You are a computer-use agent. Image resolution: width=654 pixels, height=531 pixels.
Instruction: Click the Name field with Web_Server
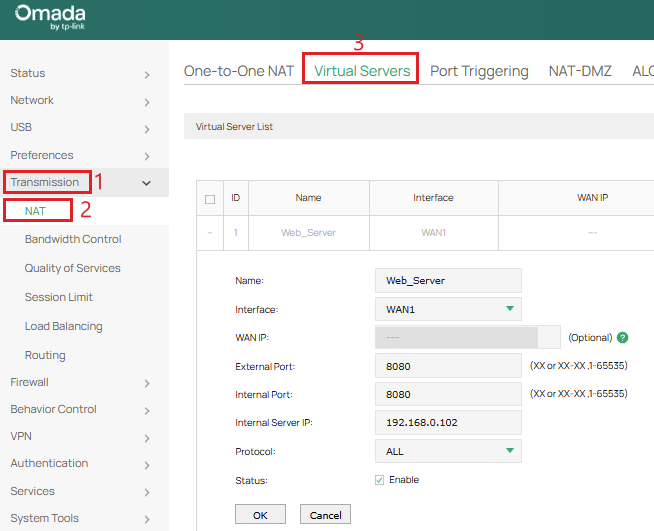pyautogui.click(x=448, y=280)
